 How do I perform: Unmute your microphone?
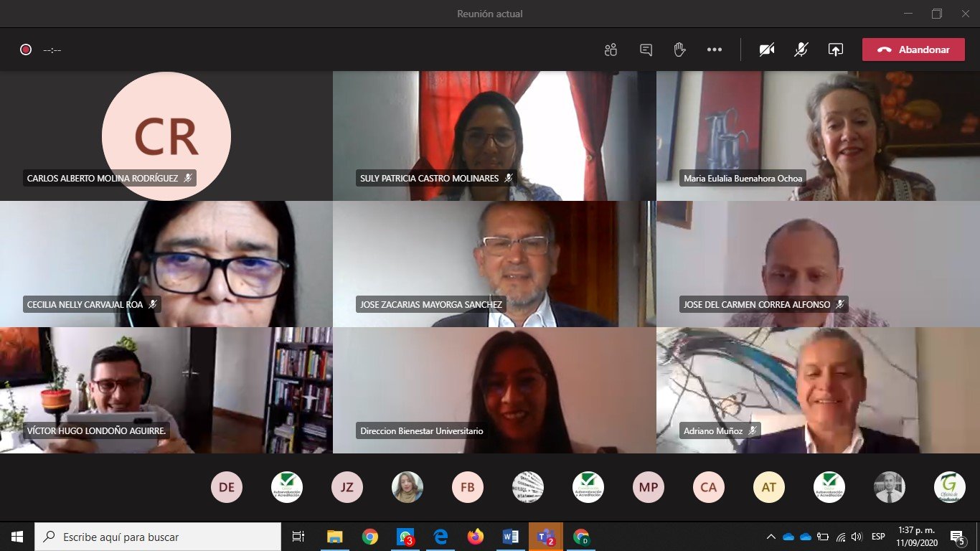801,50
